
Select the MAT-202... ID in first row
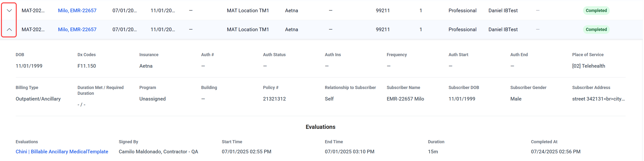pyautogui.click(x=33, y=11)
